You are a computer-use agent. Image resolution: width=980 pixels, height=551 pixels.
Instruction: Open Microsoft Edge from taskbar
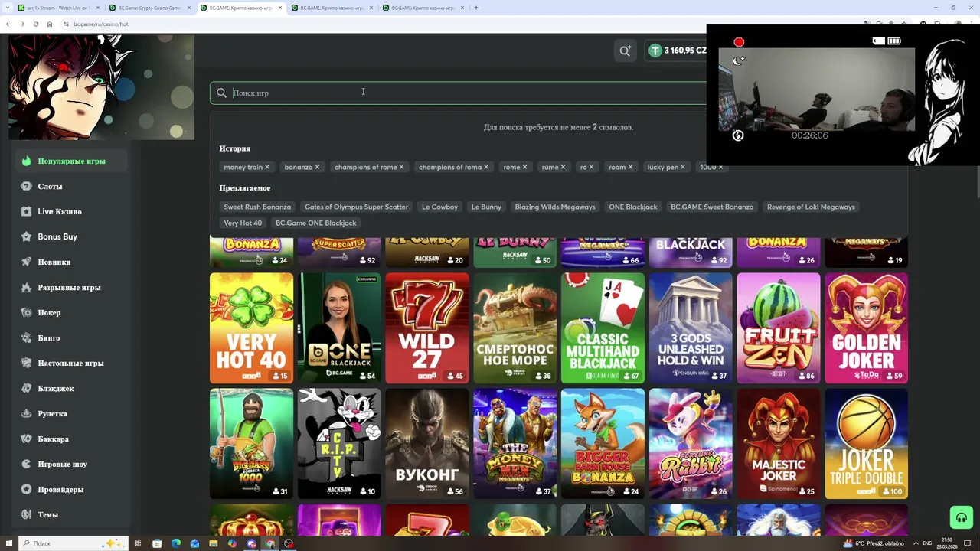(176, 543)
